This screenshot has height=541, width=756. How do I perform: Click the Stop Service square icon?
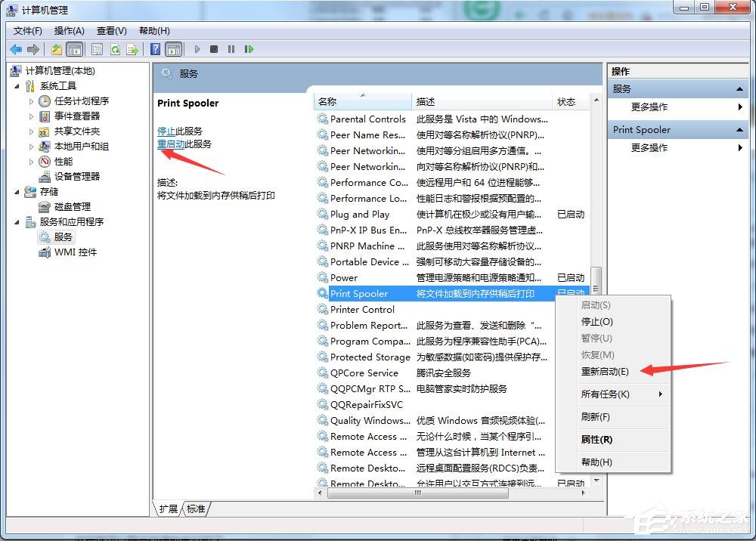pyautogui.click(x=214, y=49)
